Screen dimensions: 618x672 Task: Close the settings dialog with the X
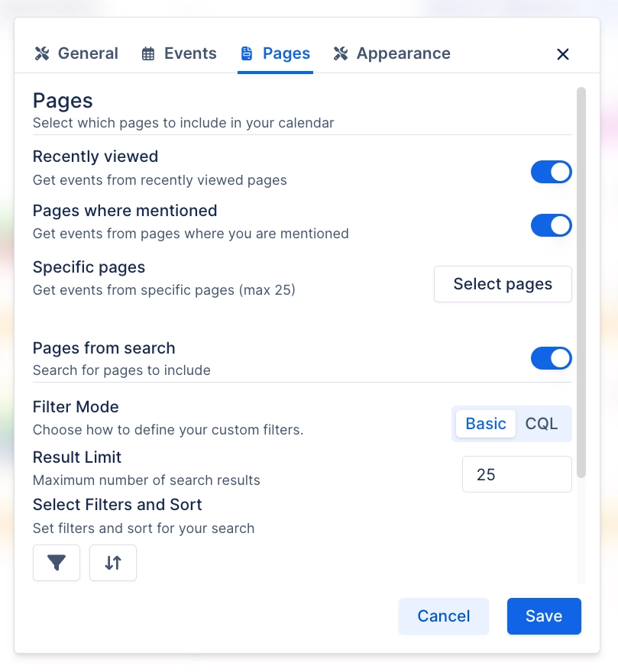pos(563,54)
